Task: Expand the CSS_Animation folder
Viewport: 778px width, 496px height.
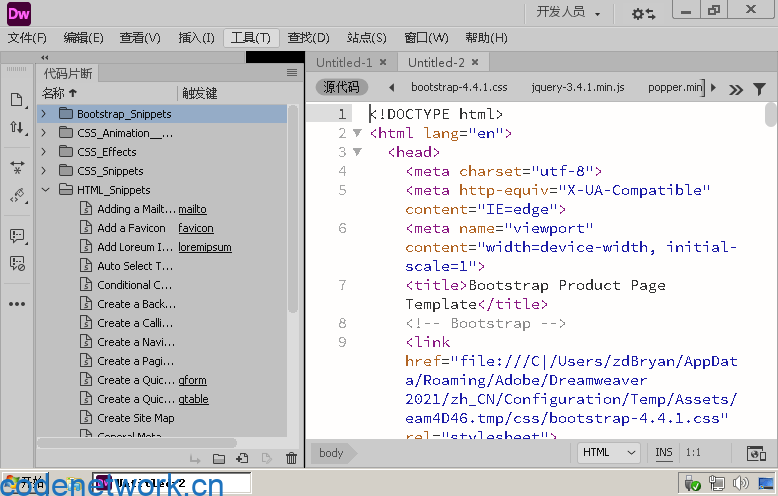Action: click(44, 132)
